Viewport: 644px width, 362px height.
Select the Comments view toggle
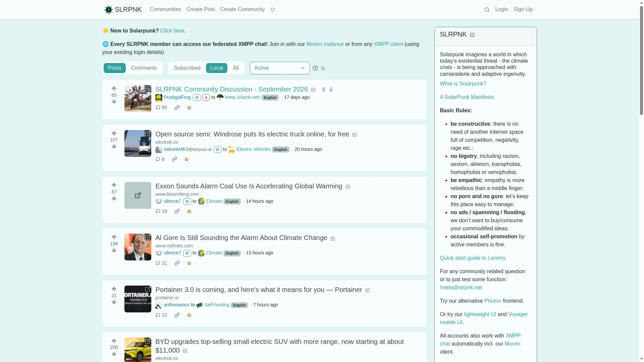[144, 68]
